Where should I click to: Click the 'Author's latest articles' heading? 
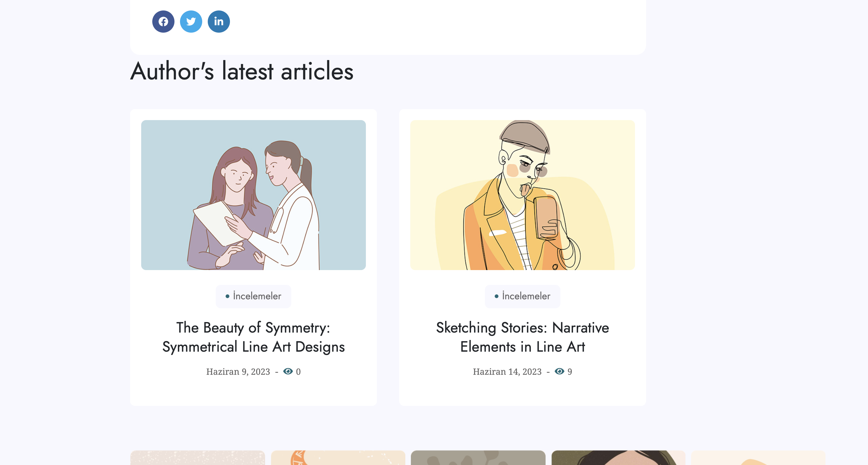click(x=242, y=71)
